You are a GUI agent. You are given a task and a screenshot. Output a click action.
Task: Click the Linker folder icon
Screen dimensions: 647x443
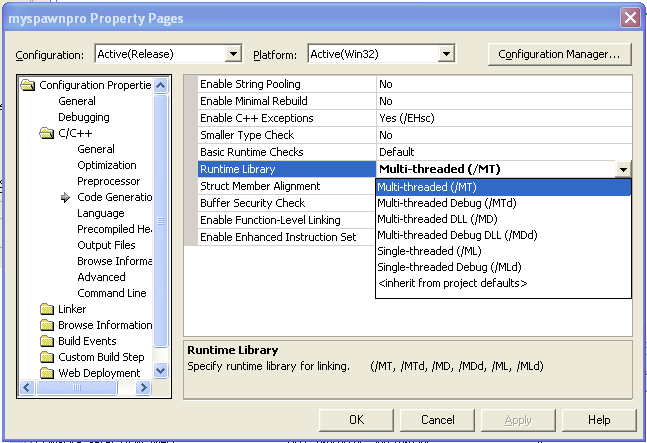pos(47,309)
